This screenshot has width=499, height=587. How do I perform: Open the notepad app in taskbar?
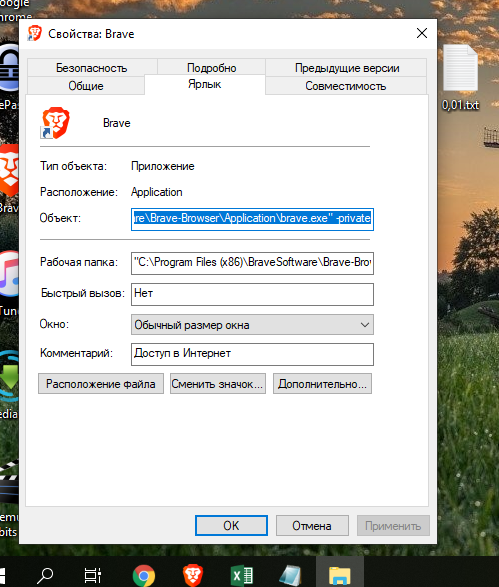tap(290, 575)
